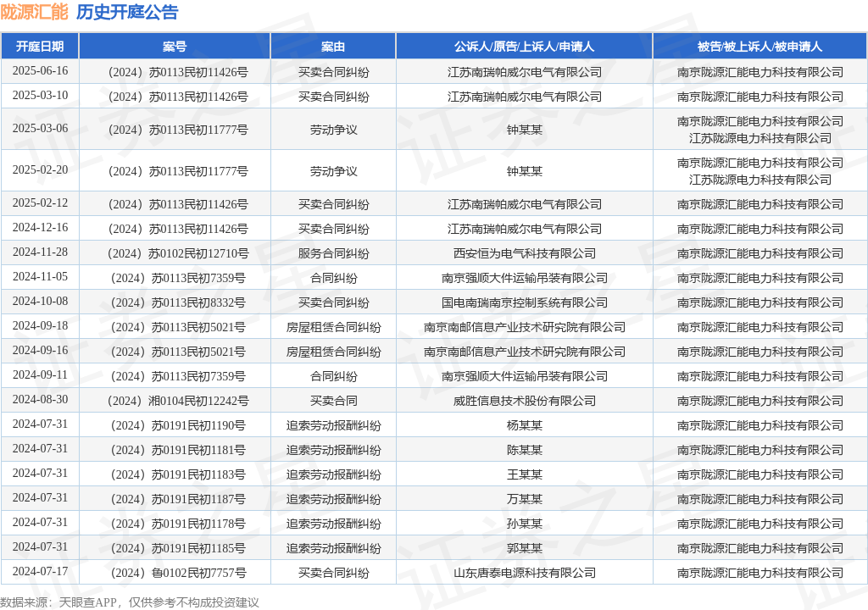Open case number (2024)湘0104民初12242号
The height and width of the screenshot is (610, 868).
(175, 401)
